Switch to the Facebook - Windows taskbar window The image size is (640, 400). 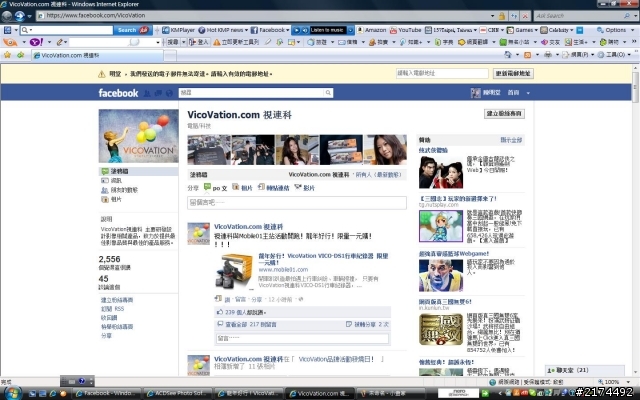[x=106, y=393]
